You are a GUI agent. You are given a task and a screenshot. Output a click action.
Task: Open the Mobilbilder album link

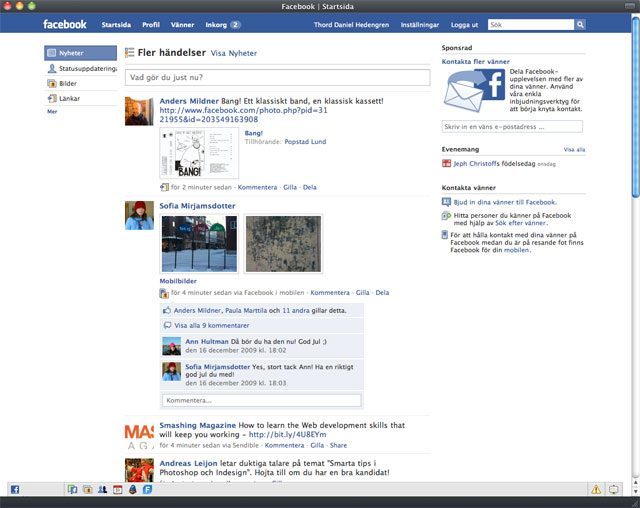point(178,281)
